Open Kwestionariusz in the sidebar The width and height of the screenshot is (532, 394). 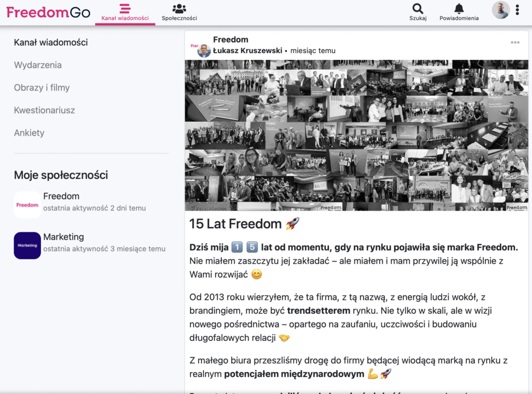pyautogui.click(x=44, y=110)
